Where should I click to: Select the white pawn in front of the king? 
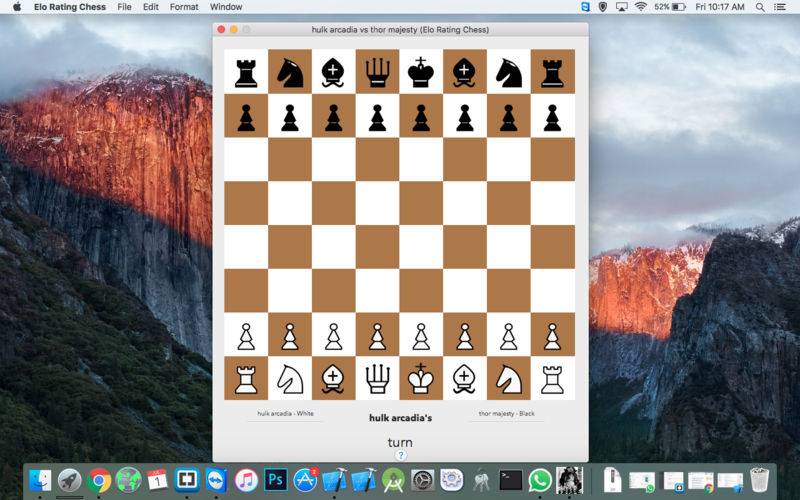pyautogui.click(x=421, y=336)
